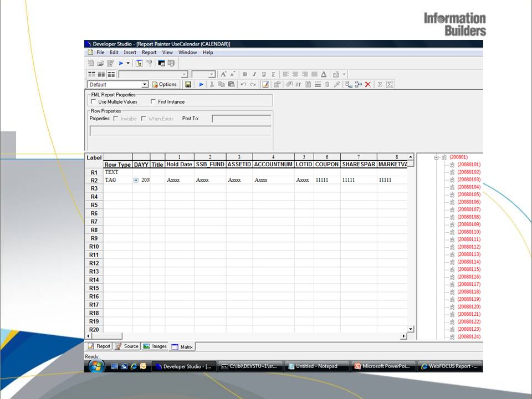
Task: Click the grid vertical scrollbar down arrow
Action: [x=411, y=329]
